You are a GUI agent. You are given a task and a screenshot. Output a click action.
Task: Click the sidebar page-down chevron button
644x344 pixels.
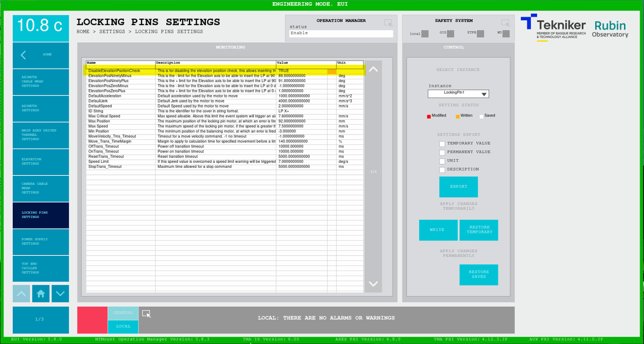[60, 294]
